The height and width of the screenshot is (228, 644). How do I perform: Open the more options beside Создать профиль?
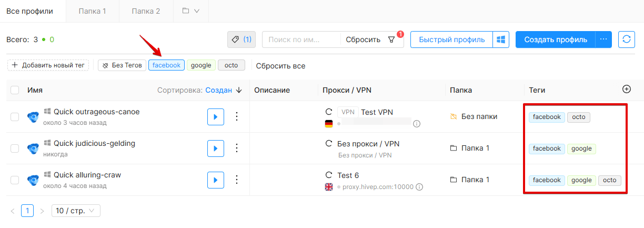[x=603, y=39]
